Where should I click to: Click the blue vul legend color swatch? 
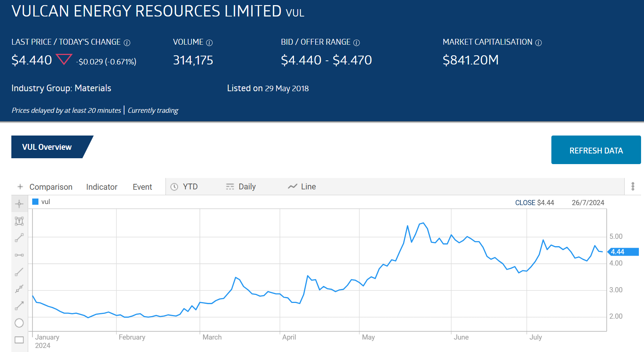(36, 202)
